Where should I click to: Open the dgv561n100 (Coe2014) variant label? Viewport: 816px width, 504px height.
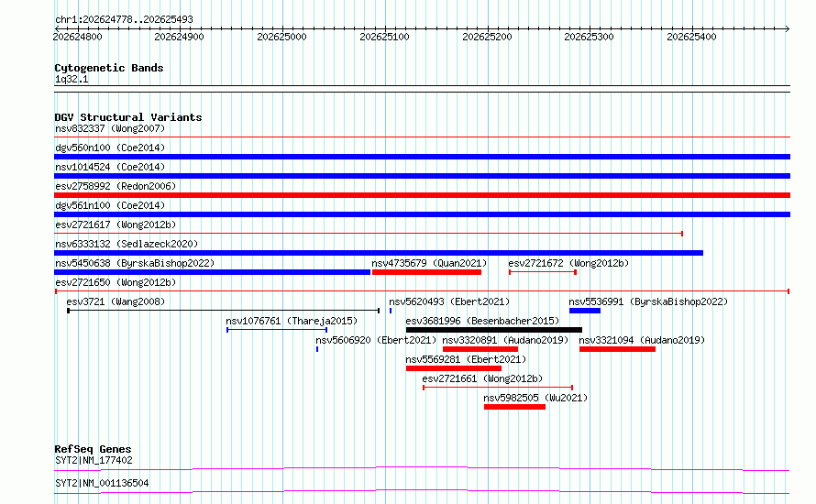110,205
